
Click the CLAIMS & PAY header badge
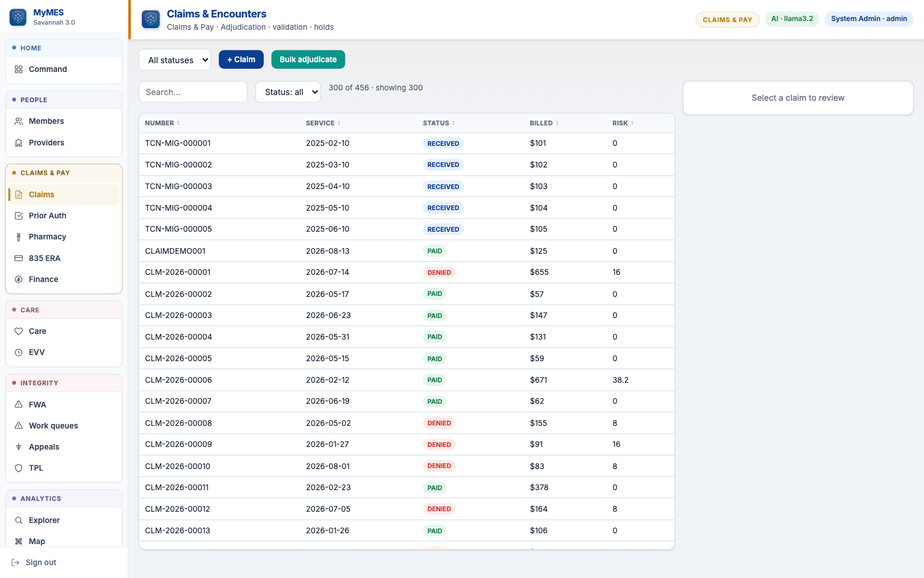pyautogui.click(x=727, y=20)
